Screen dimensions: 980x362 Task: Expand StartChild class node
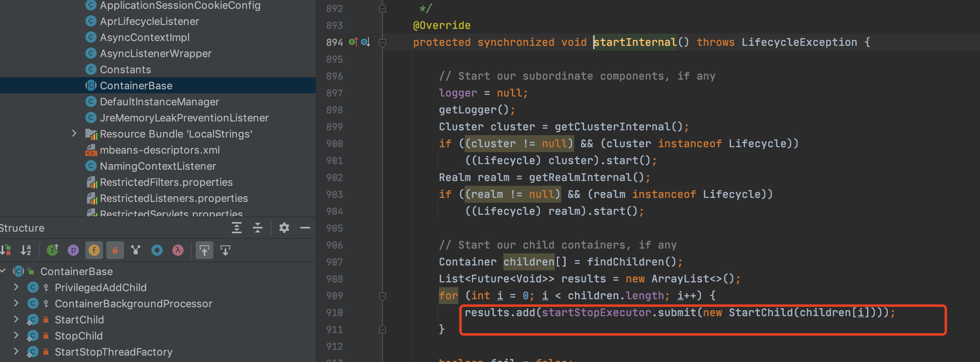click(16, 319)
